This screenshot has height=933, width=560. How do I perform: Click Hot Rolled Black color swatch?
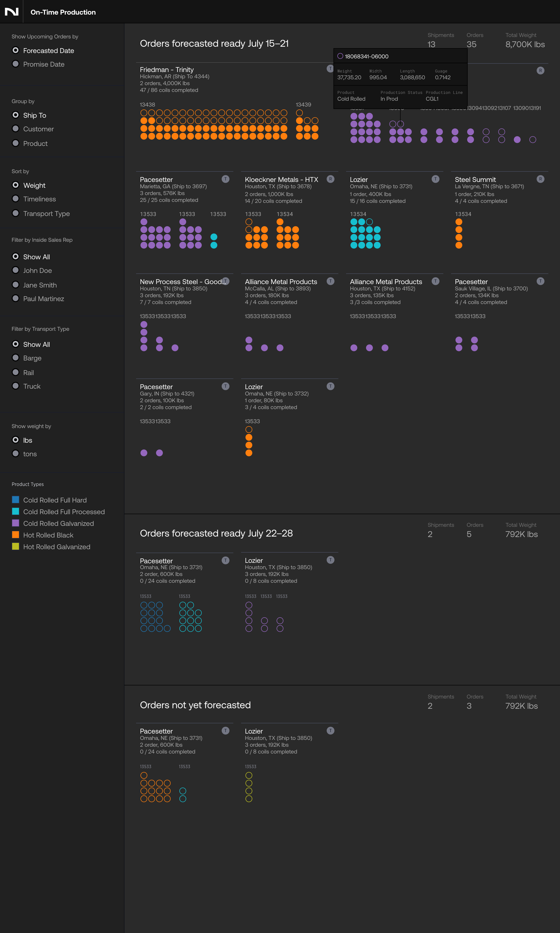click(16, 535)
